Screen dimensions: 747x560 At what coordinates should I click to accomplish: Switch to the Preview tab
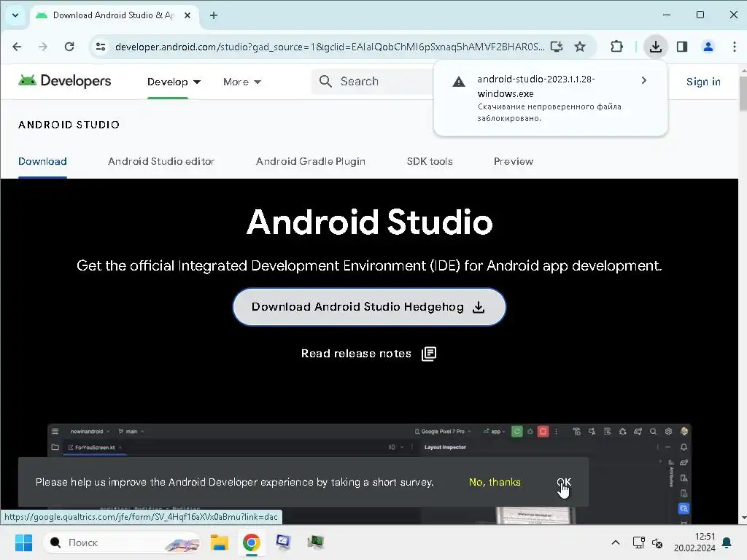(514, 161)
